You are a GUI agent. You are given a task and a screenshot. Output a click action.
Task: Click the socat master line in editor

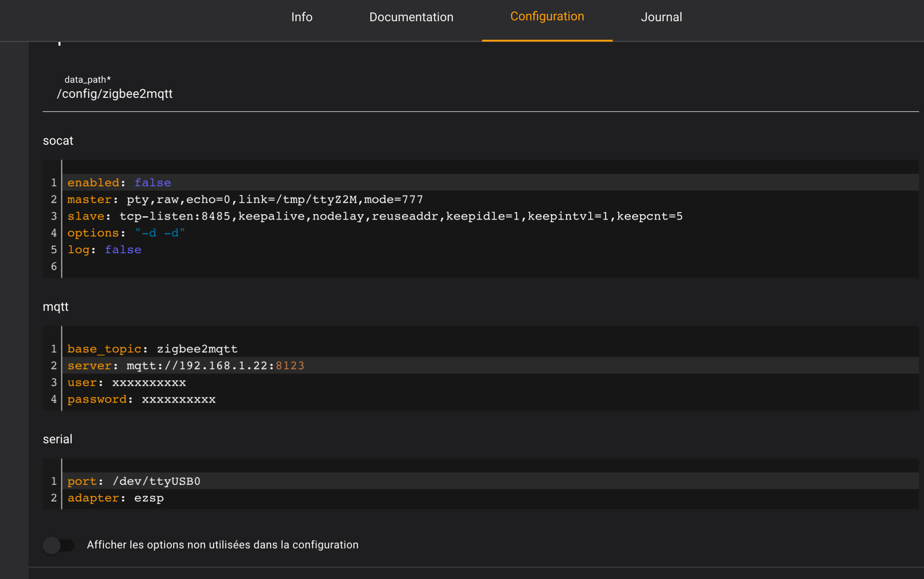pyautogui.click(x=245, y=200)
